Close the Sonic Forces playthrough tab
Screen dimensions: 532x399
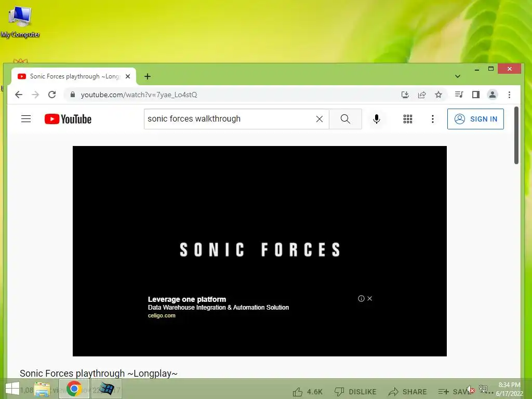point(128,76)
